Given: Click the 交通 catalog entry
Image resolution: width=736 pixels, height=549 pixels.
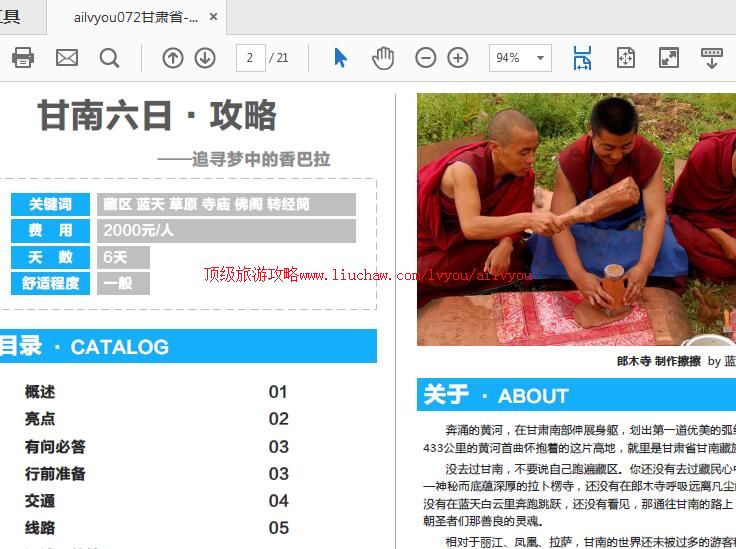Looking at the screenshot, I should pos(40,501).
